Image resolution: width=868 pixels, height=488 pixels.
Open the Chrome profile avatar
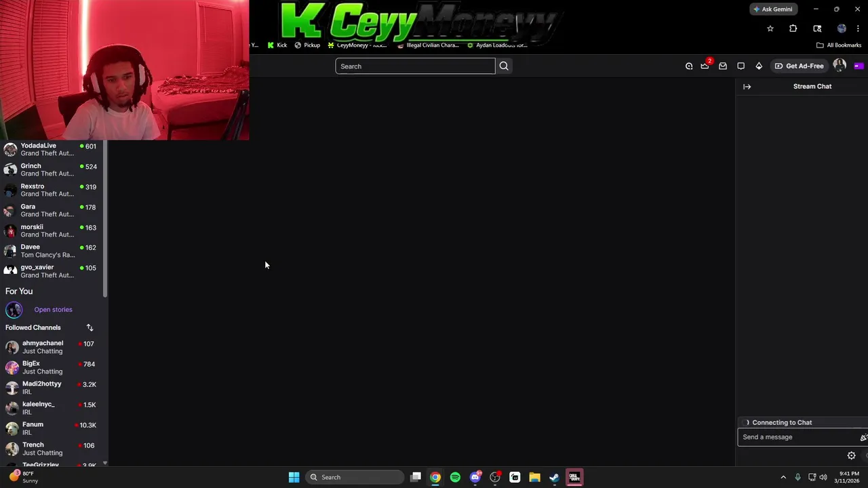(842, 28)
